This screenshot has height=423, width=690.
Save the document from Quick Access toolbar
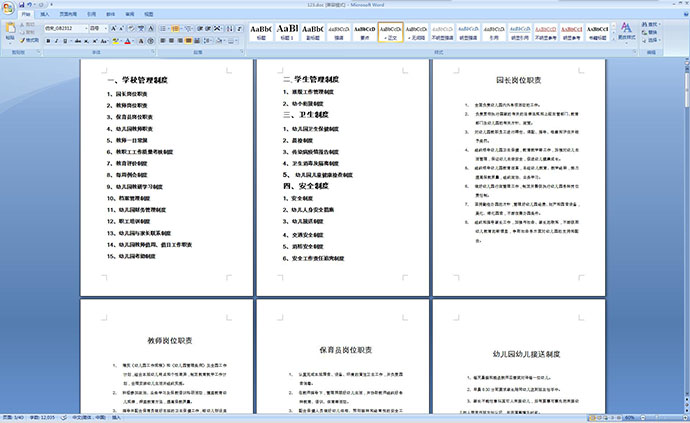[22, 5]
